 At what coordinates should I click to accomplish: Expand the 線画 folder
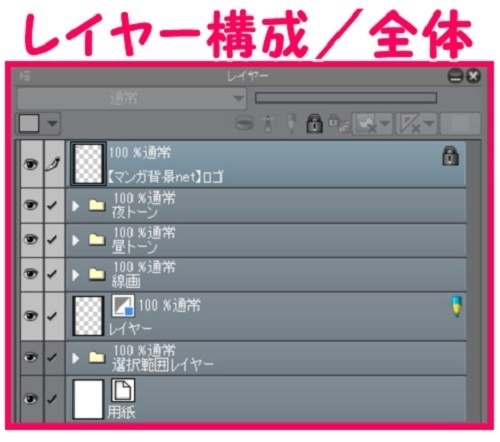click(x=76, y=275)
